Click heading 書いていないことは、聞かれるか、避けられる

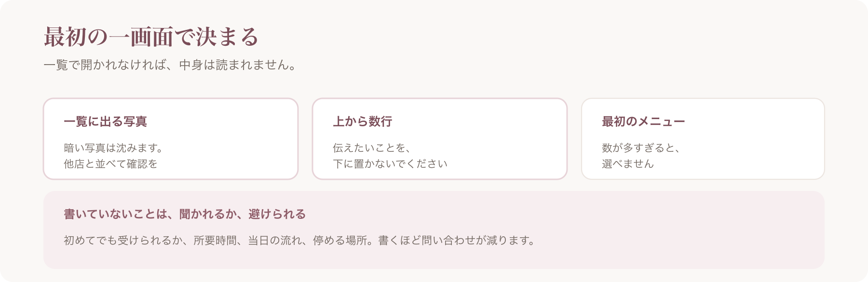(x=185, y=214)
